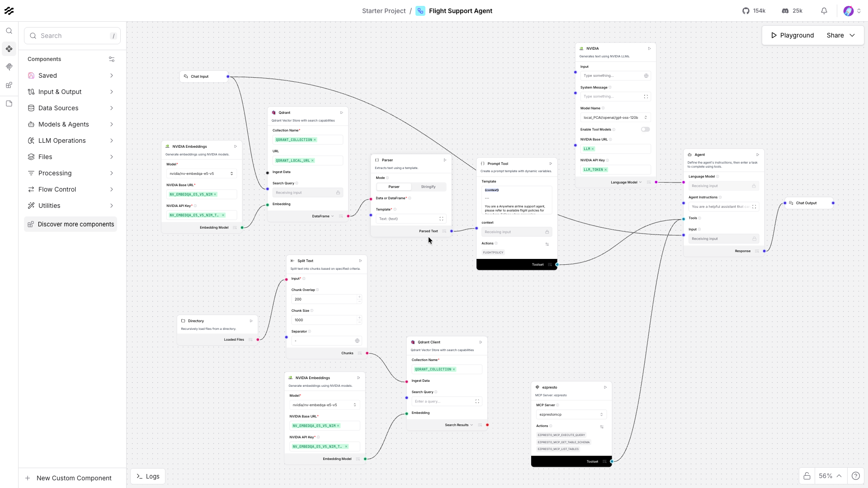Select the components sidebar icon
Image resolution: width=868 pixels, height=488 pixels.
point(9,49)
